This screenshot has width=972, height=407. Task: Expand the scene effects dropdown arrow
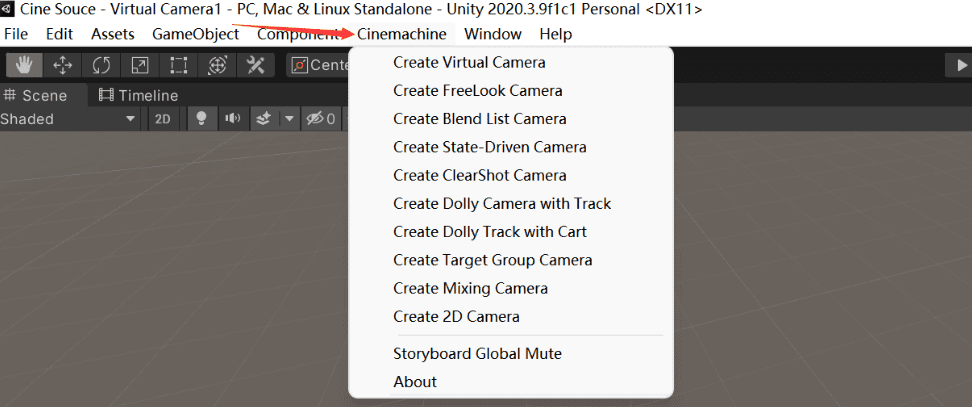pyautogui.click(x=288, y=119)
